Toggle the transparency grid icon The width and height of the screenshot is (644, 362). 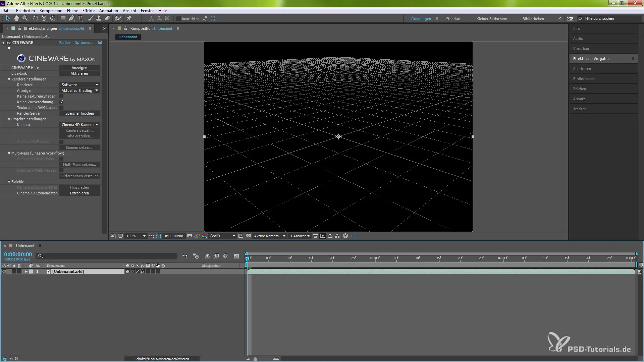(248, 236)
